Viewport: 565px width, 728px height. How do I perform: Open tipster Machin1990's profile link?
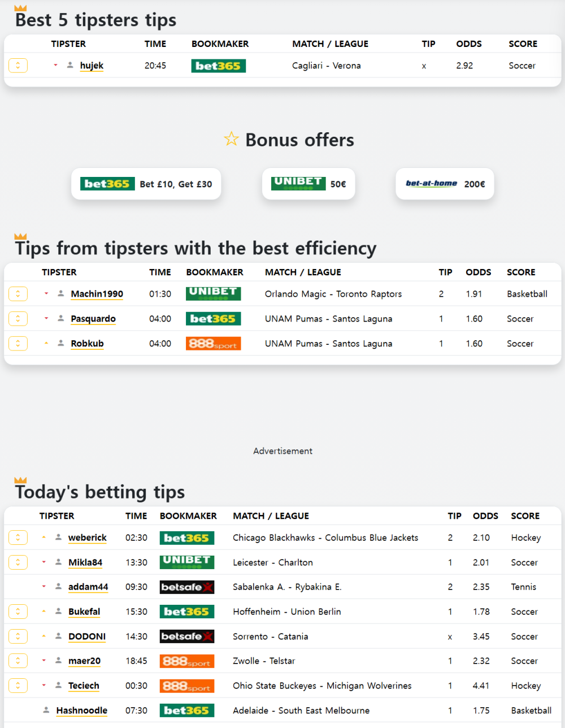[x=97, y=294]
